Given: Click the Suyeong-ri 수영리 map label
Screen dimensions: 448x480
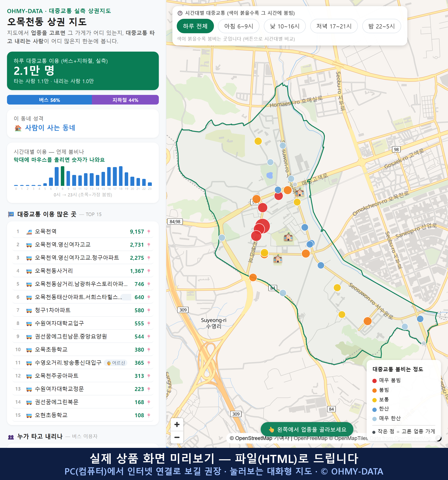Looking at the screenshot, I should 214,323.
